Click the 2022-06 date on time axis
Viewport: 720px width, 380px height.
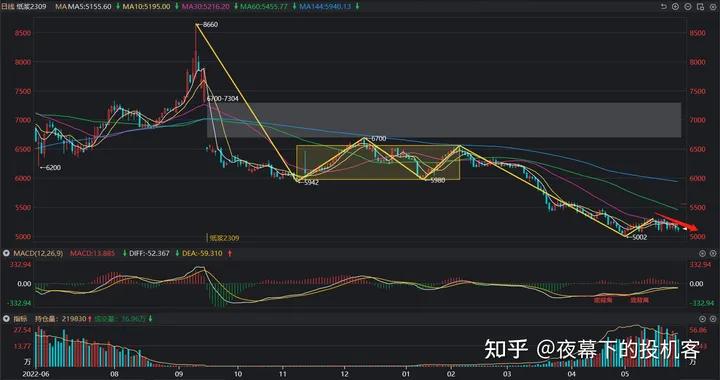point(35,374)
